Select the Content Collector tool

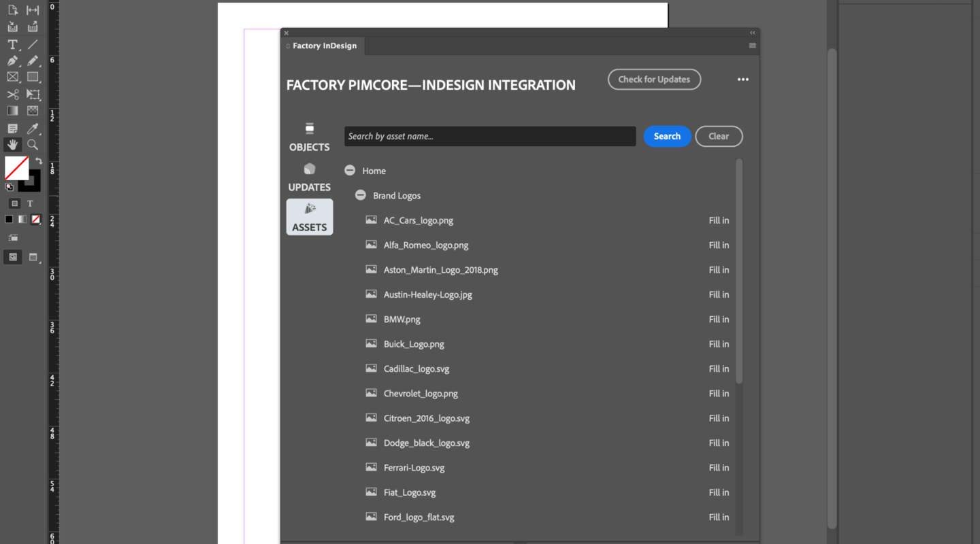coord(12,27)
